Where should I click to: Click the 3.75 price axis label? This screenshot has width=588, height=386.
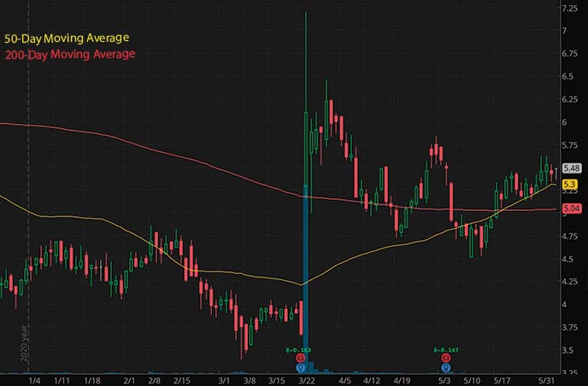click(x=569, y=328)
